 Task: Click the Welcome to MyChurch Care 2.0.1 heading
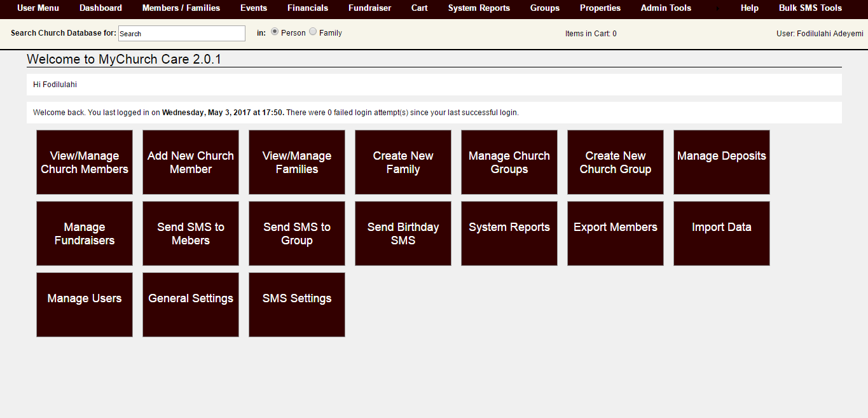(124, 59)
